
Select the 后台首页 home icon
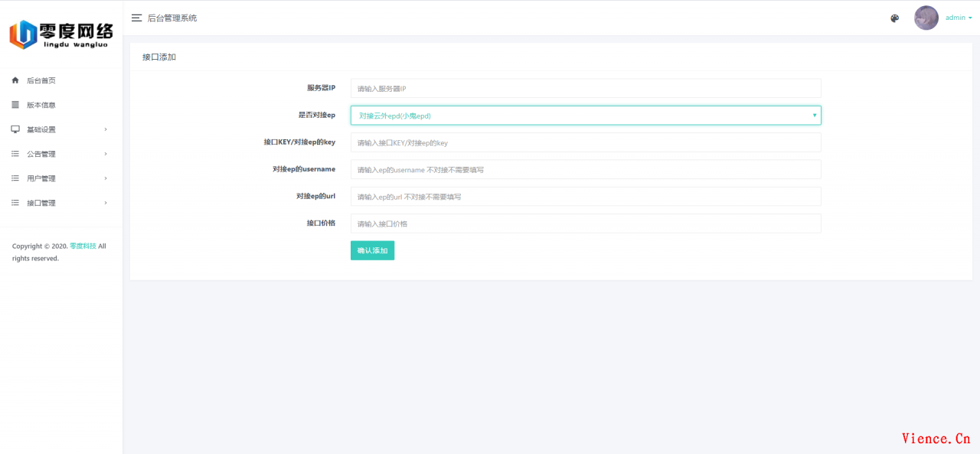coord(15,80)
